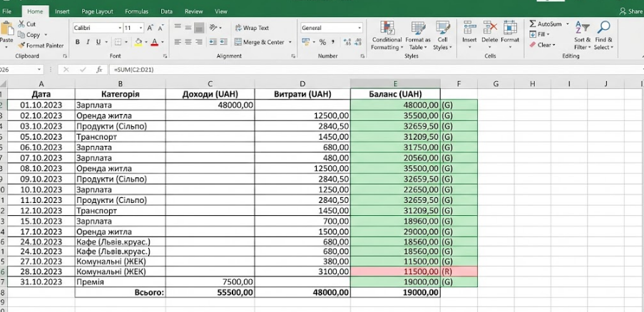644x312 pixels.
Task: Switch to the Formulas tab
Action: click(137, 11)
